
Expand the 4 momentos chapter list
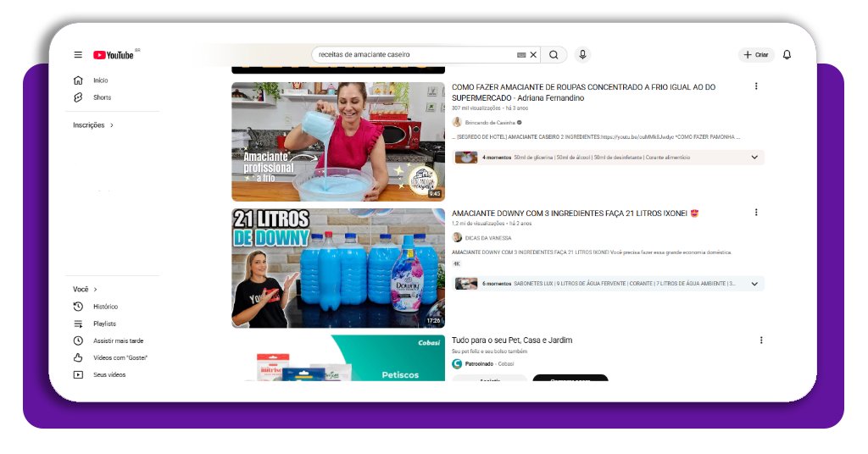754,158
